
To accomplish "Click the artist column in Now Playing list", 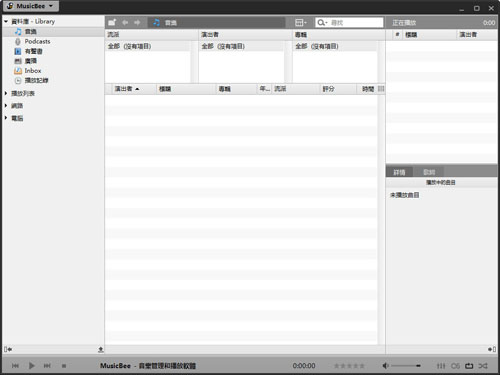I will [477, 35].
